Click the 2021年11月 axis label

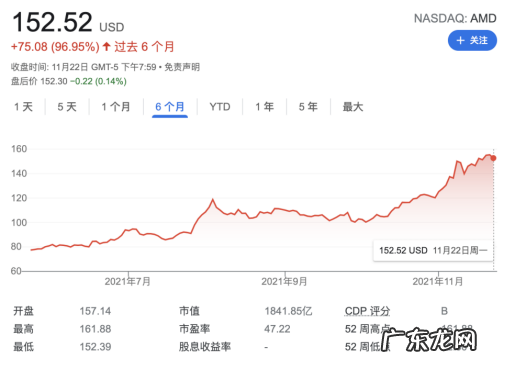438,282
